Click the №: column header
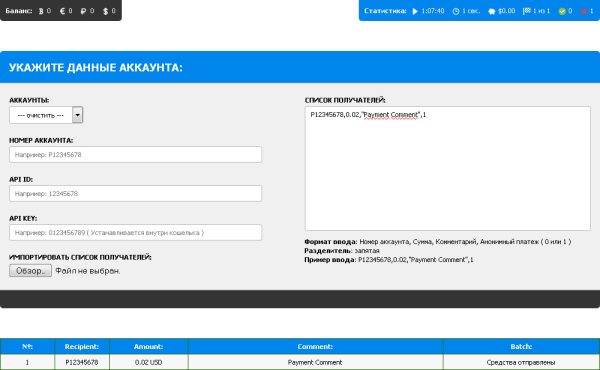This screenshot has height=370, width=600. 27,347
